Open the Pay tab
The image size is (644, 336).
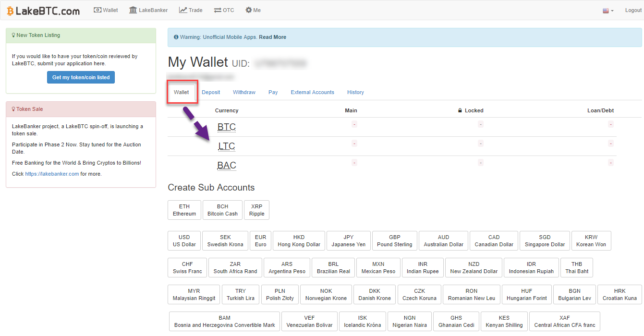point(273,92)
